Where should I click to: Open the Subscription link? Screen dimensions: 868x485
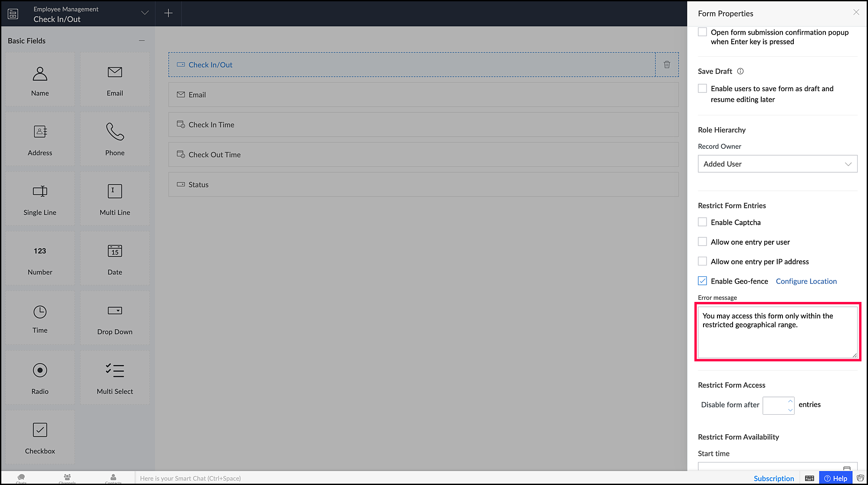[x=773, y=478]
